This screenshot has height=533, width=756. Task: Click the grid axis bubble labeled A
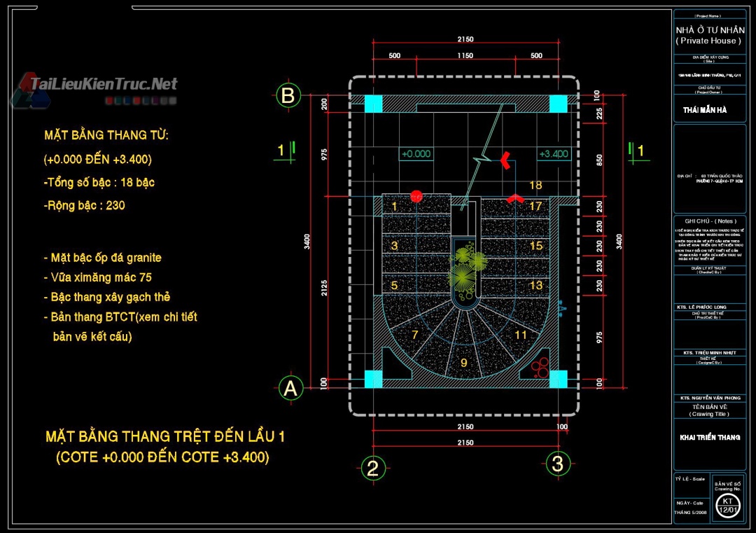pos(290,388)
